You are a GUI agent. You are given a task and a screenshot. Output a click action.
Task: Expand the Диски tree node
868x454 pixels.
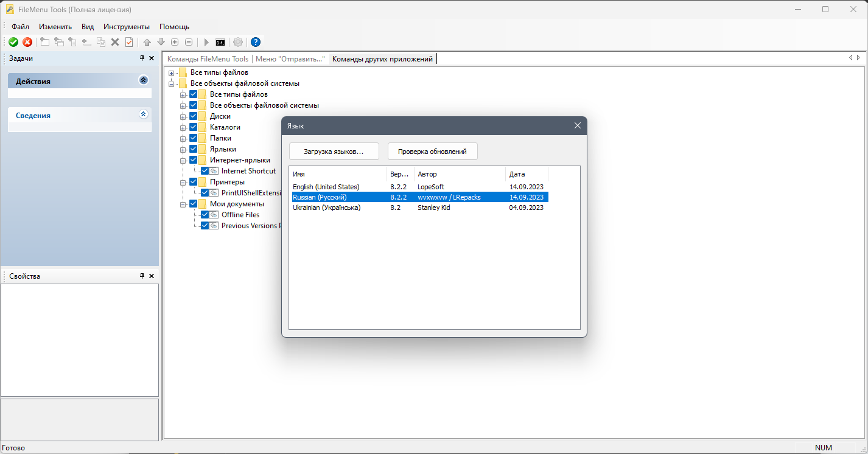[x=183, y=116]
